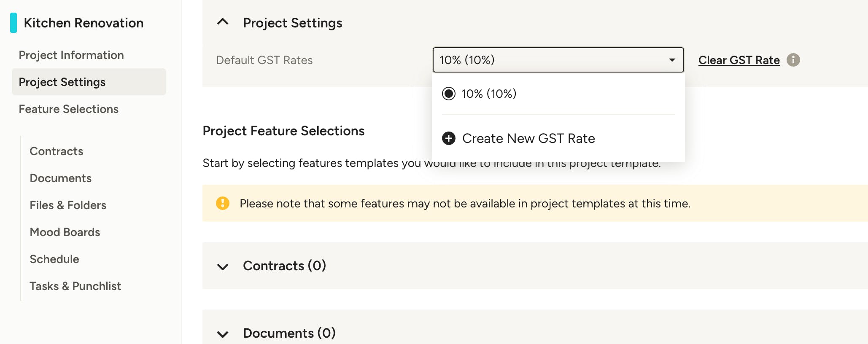This screenshot has height=344, width=868.
Task: Click the Clear GST Rate link
Action: [x=739, y=60]
